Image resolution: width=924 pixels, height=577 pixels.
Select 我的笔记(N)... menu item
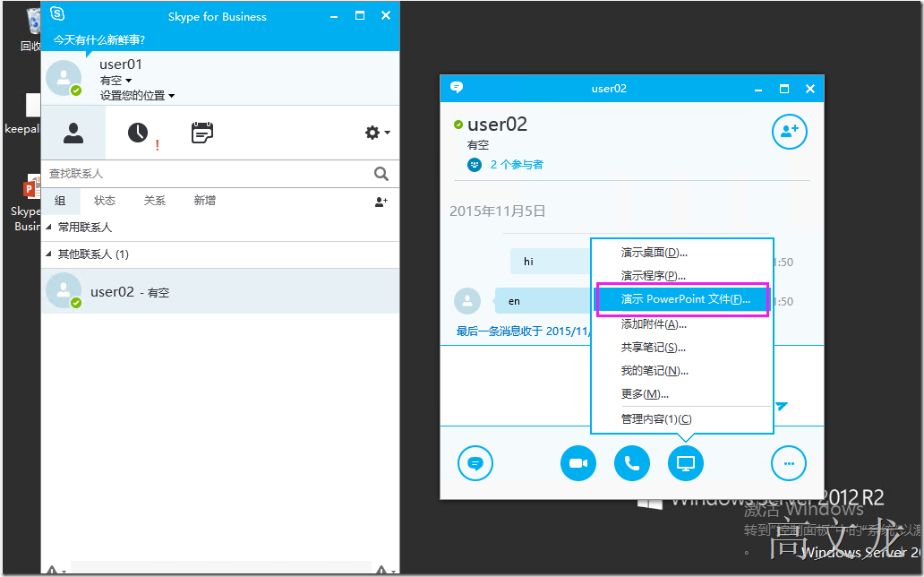[681, 371]
